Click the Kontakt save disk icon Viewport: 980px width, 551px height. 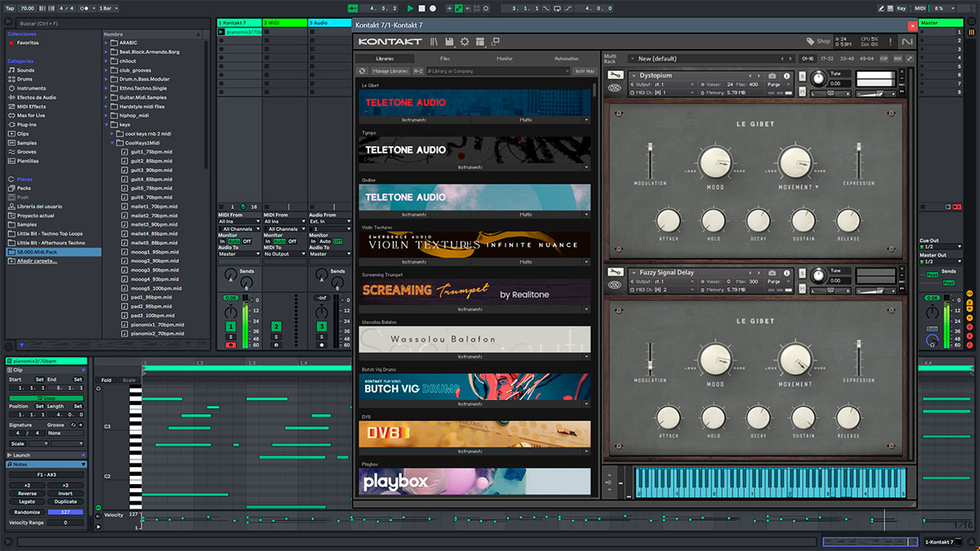click(x=449, y=42)
